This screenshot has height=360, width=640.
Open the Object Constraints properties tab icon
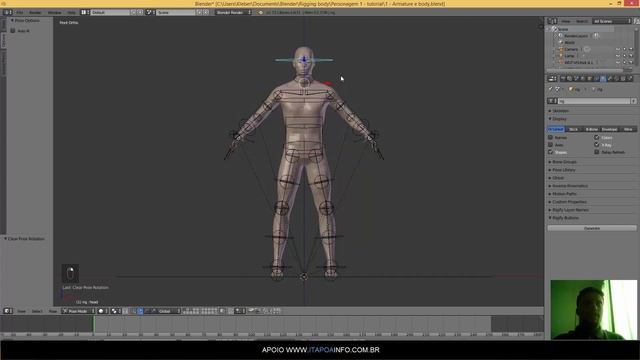tap(597, 78)
